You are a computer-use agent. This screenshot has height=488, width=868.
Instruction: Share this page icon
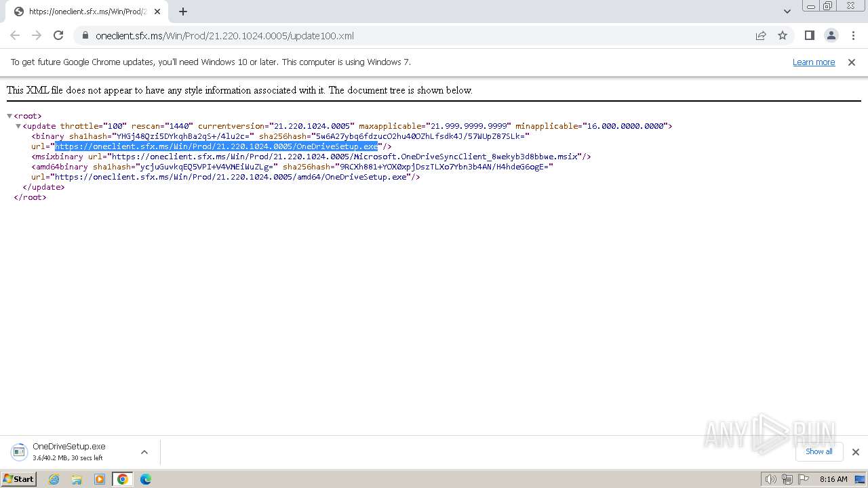click(761, 35)
